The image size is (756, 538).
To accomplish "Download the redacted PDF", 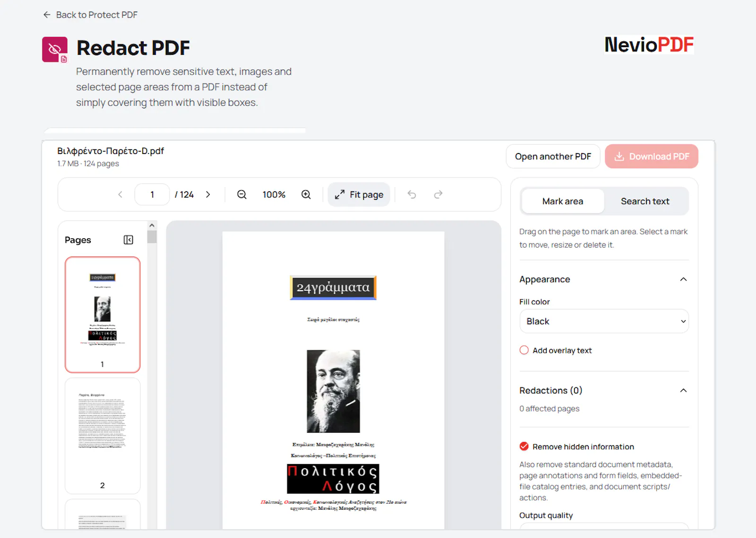I will [x=652, y=156].
